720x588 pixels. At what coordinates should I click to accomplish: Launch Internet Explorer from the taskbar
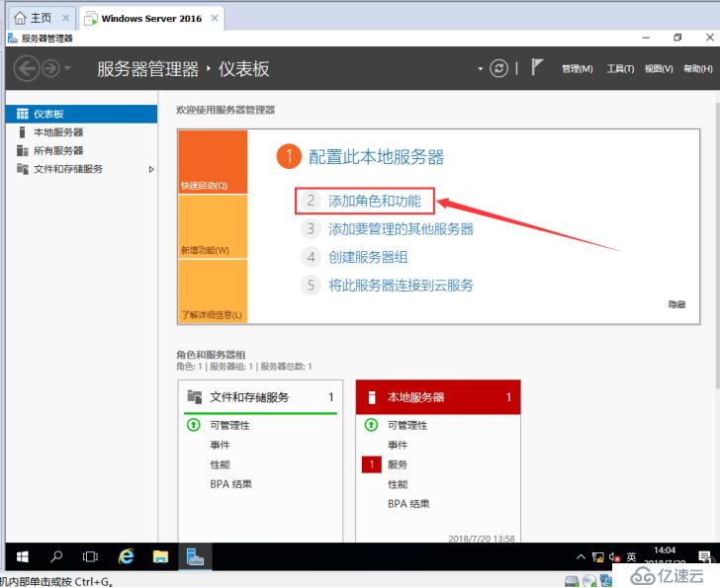pyautogui.click(x=126, y=556)
